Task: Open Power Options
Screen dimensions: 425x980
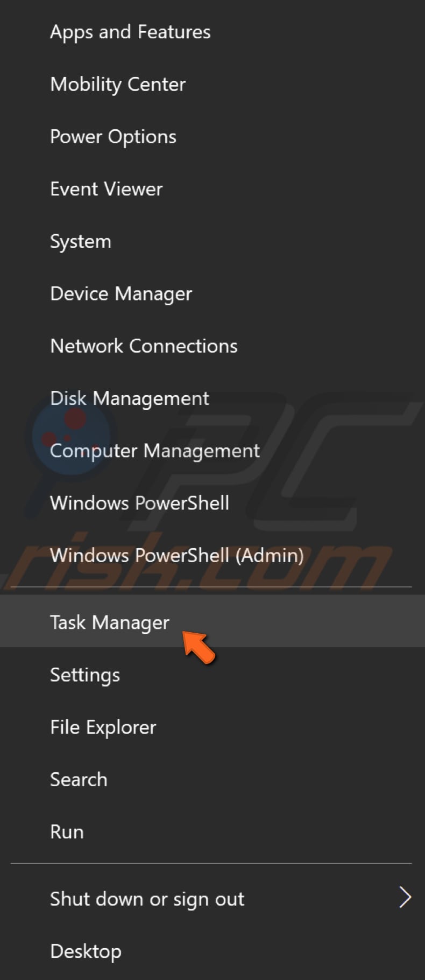Action: coord(113,136)
